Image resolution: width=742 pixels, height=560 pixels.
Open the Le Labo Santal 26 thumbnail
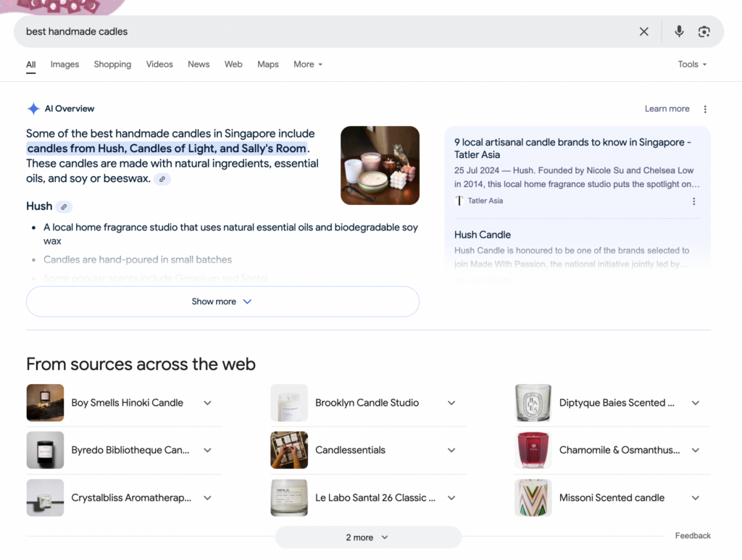(288, 498)
